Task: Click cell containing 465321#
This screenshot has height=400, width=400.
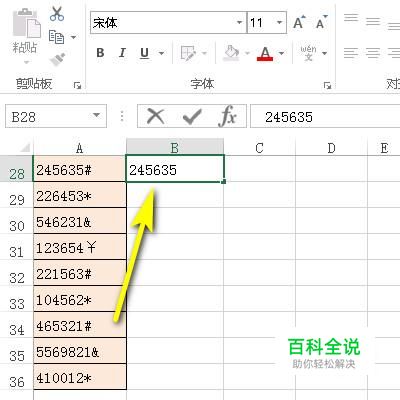Action: tap(80, 325)
